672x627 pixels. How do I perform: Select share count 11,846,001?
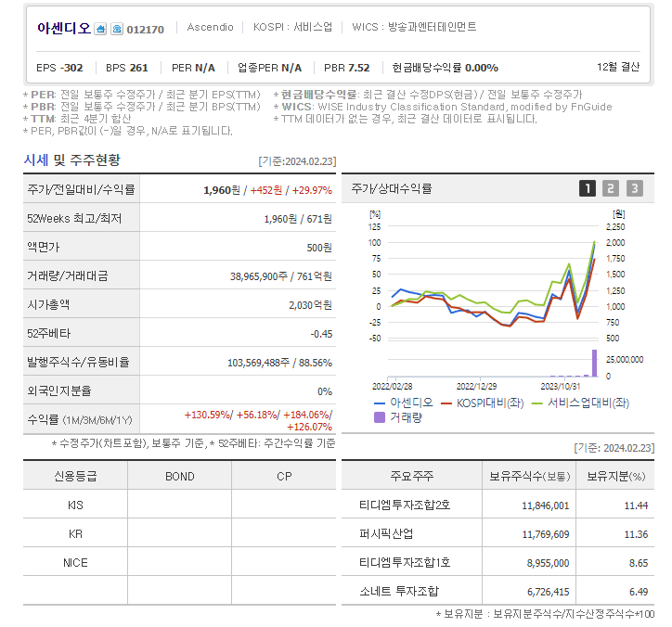coord(545,505)
